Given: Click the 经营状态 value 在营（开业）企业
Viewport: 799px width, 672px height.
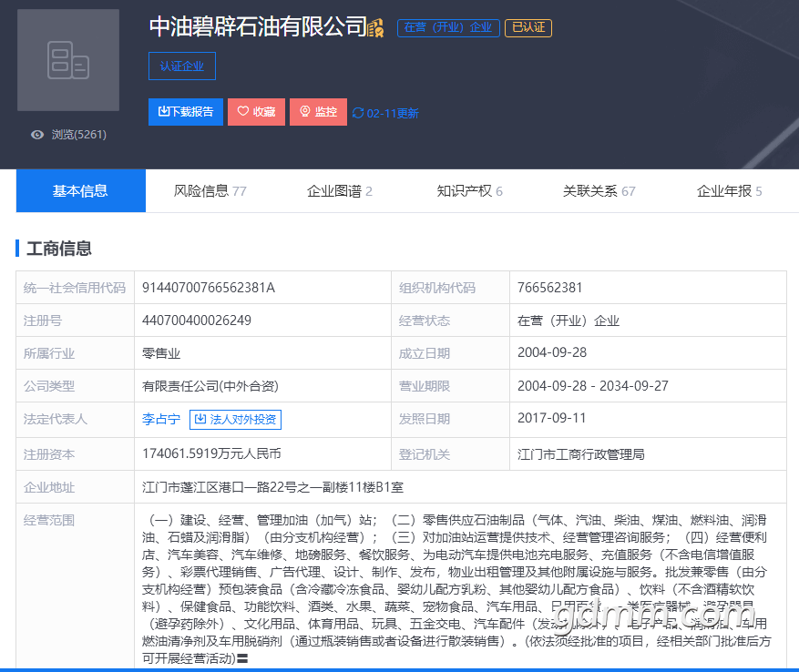Looking at the screenshot, I should (x=569, y=321).
